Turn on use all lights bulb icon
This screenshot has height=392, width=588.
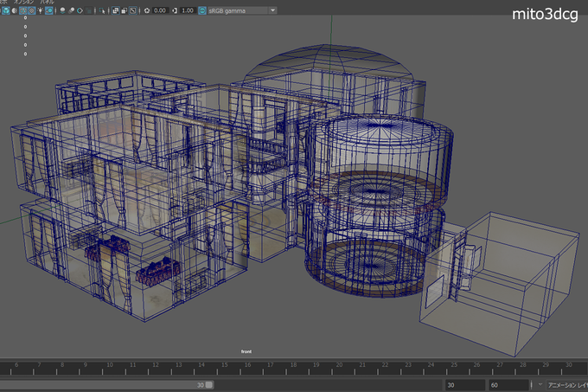pyautogui.click(x=40, y=10)
